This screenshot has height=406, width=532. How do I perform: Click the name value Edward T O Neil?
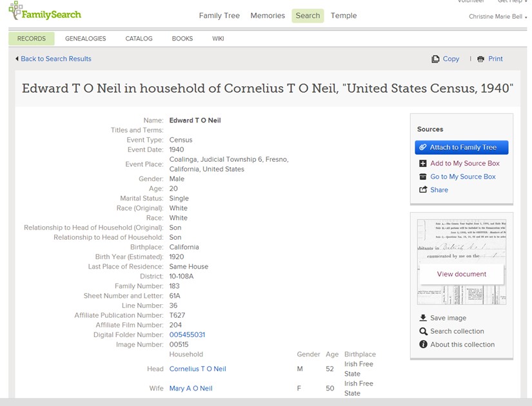[195, 121]
